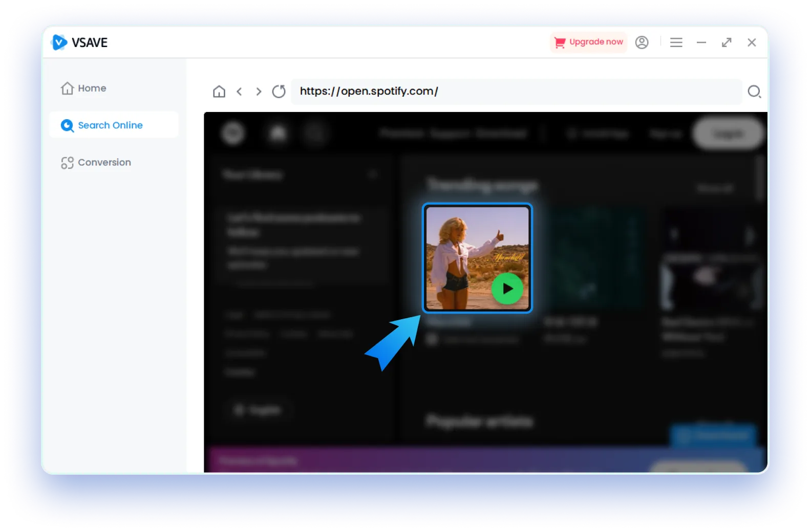Click the browser home icon

(219, 92)
